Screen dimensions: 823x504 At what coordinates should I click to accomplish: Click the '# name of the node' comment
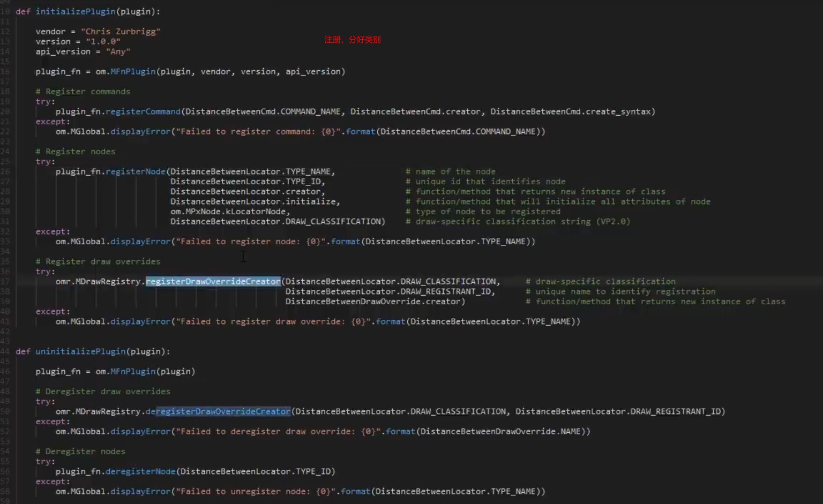click(451, 171)
